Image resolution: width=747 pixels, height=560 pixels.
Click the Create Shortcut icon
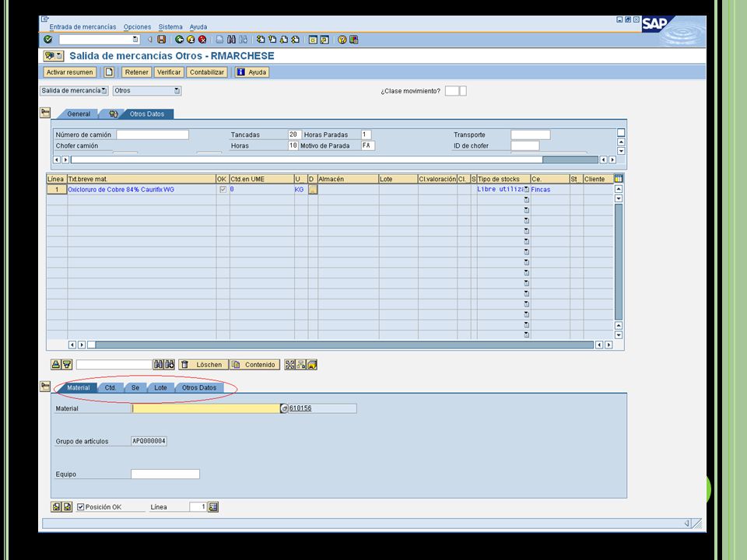point(324,40)
